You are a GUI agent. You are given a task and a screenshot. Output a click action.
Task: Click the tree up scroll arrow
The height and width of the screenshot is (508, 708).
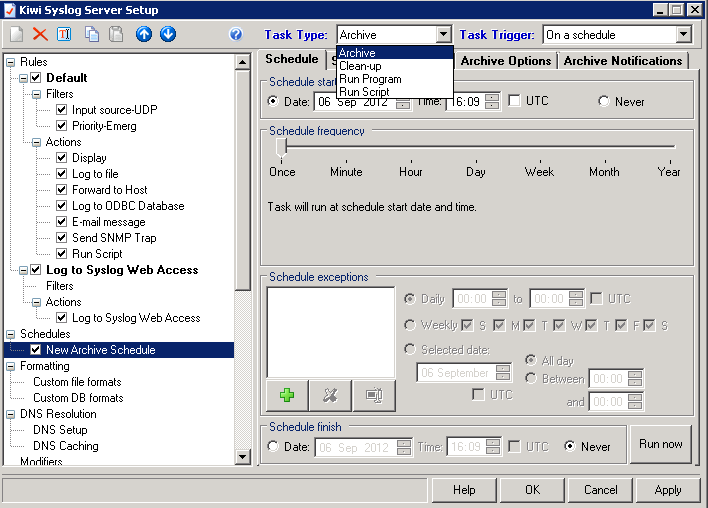(242, 62)
